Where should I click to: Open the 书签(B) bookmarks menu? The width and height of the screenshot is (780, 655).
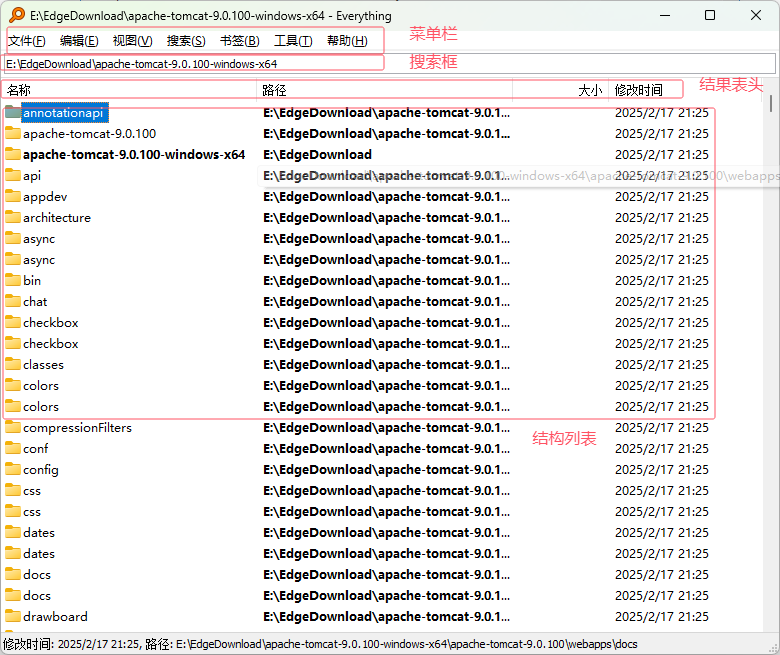pos(239,41)
